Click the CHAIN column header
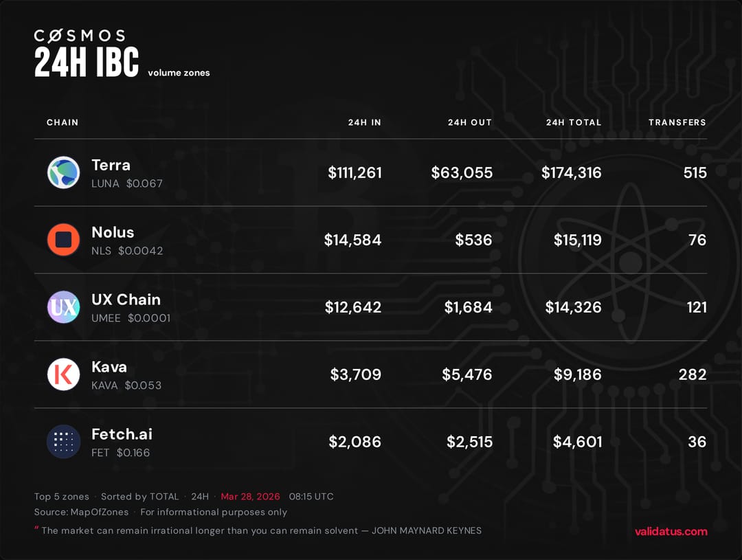This screenshot has width=742, height=560. [63, 122]
